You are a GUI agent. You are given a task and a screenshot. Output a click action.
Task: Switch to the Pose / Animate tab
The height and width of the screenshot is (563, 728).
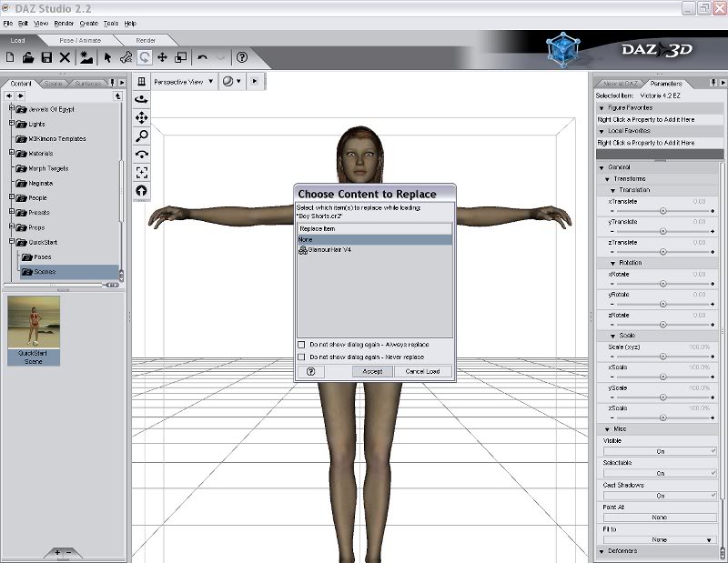click(x=78, y=40)
